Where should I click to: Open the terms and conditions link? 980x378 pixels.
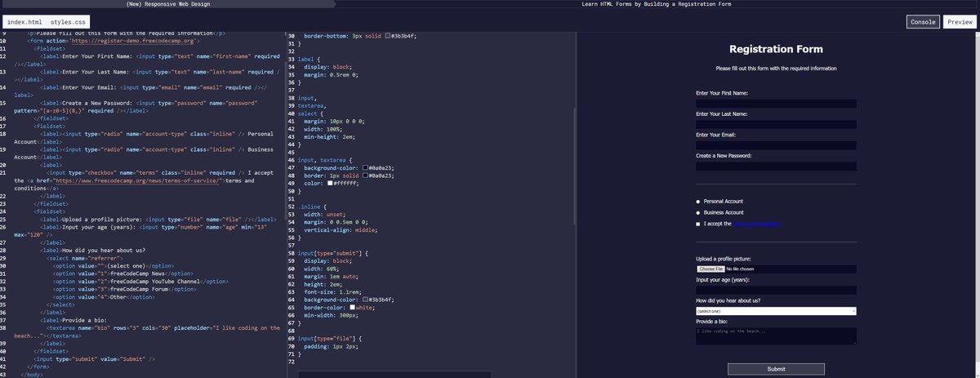[x=757, y=224]
